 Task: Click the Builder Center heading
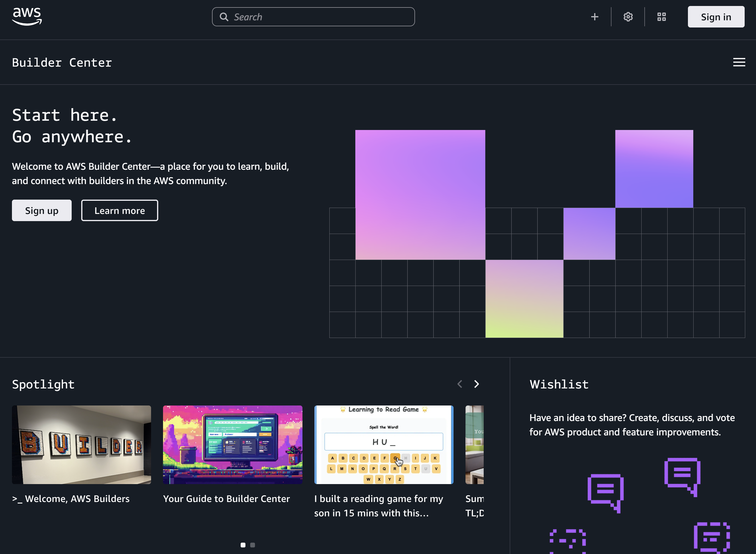(x=62, y=63)
